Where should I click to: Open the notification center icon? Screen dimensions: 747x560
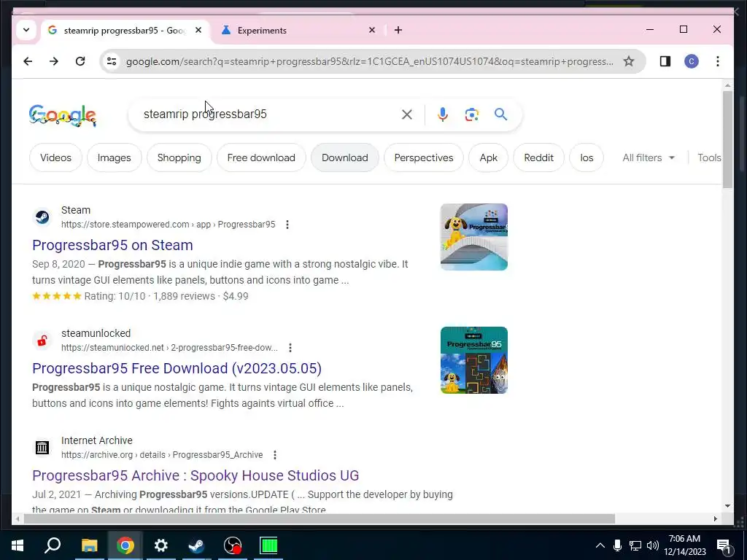click(x=724, y=546)
